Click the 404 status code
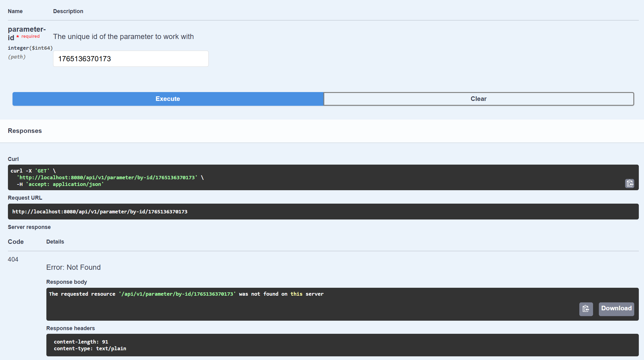 pyautogui.click(x=13, y=259)
